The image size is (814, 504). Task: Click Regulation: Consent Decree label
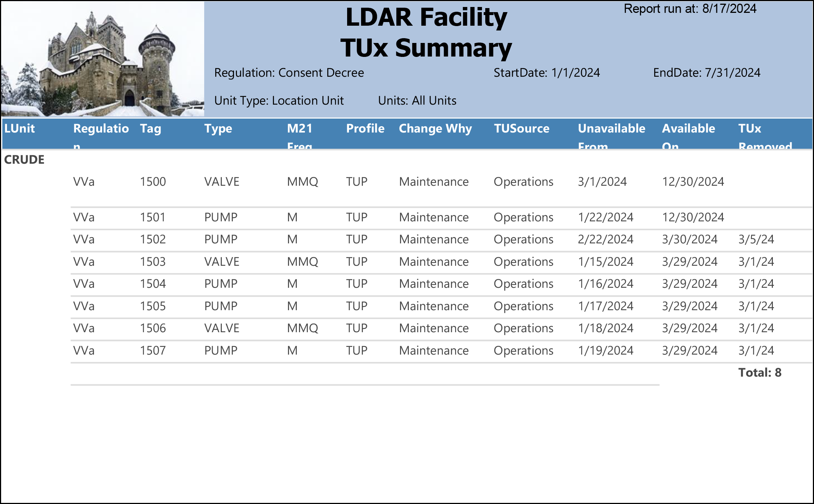(x=289, y=73)
